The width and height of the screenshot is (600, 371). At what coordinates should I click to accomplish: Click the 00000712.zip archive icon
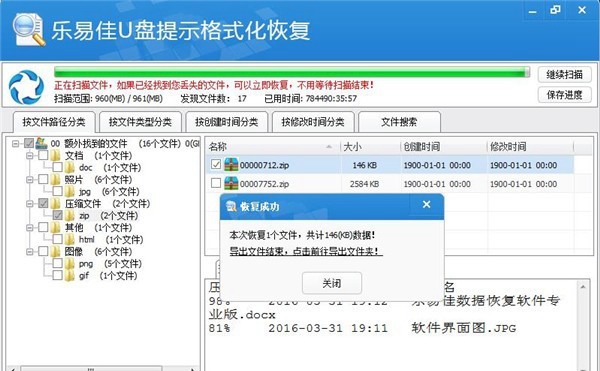coord(231,165)
